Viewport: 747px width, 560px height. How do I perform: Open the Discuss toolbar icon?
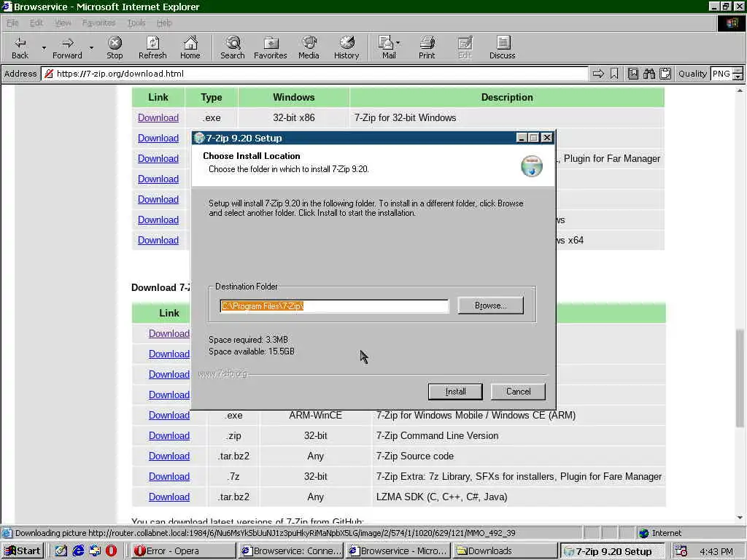(502, 47)
